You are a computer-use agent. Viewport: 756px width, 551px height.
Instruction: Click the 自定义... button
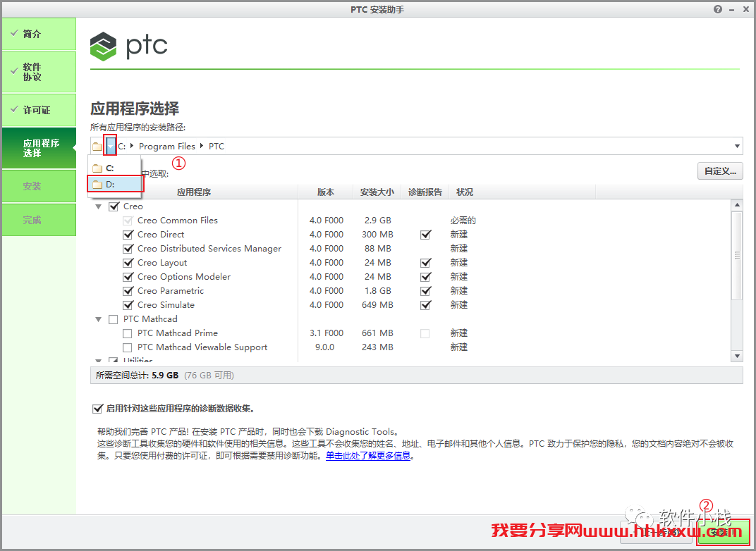point(720,171)
